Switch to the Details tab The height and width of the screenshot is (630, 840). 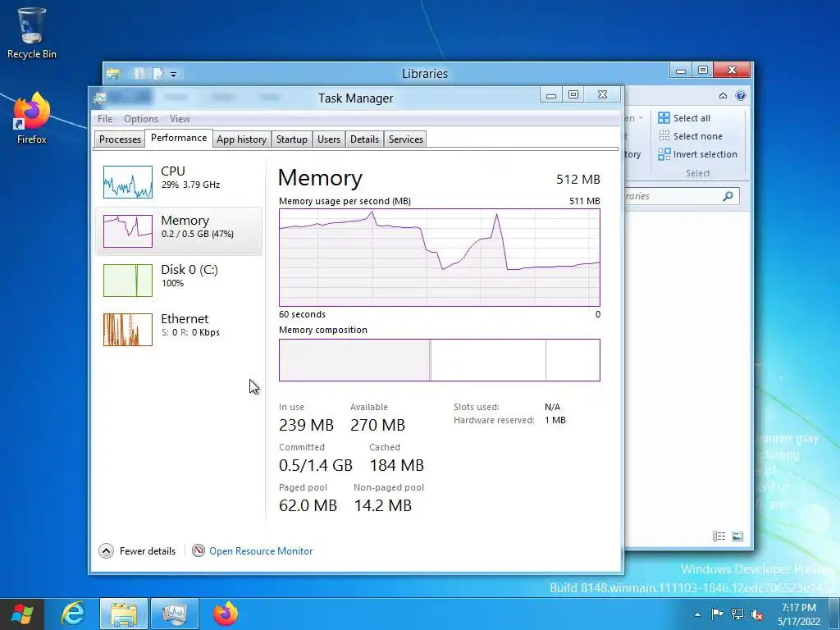click(x=364, y=139)
